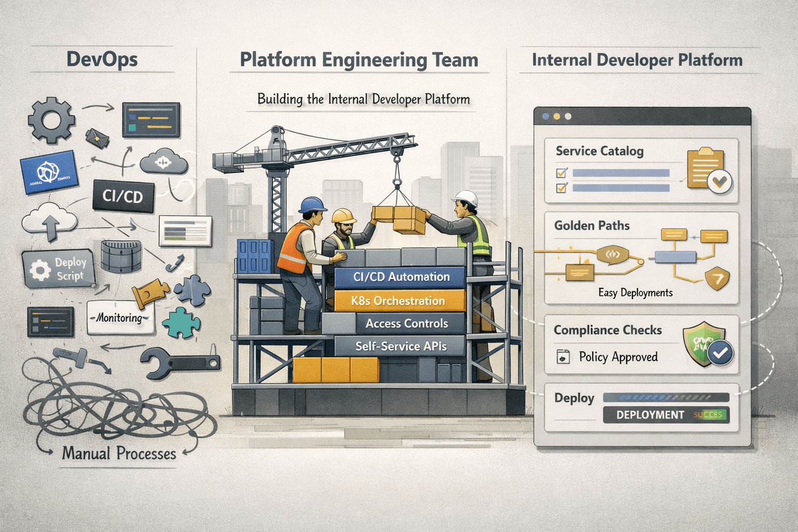
Task: Check the second Service Catalog checkbox
Action: [560, 189]
